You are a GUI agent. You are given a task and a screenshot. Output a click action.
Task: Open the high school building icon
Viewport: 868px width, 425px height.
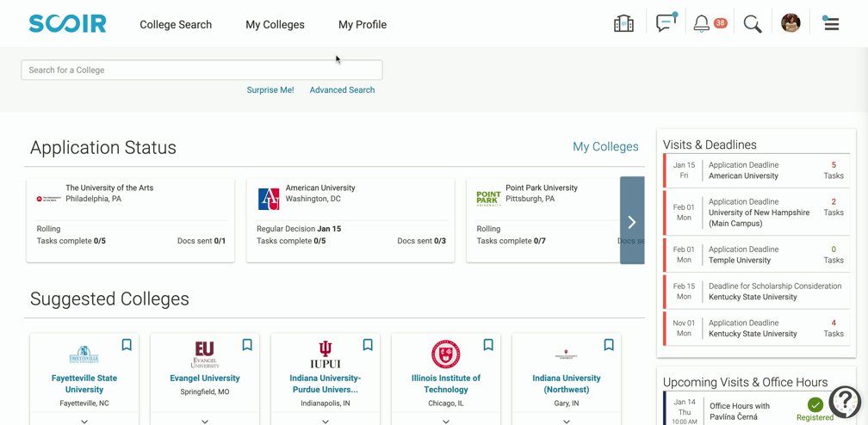coord(623,24)
